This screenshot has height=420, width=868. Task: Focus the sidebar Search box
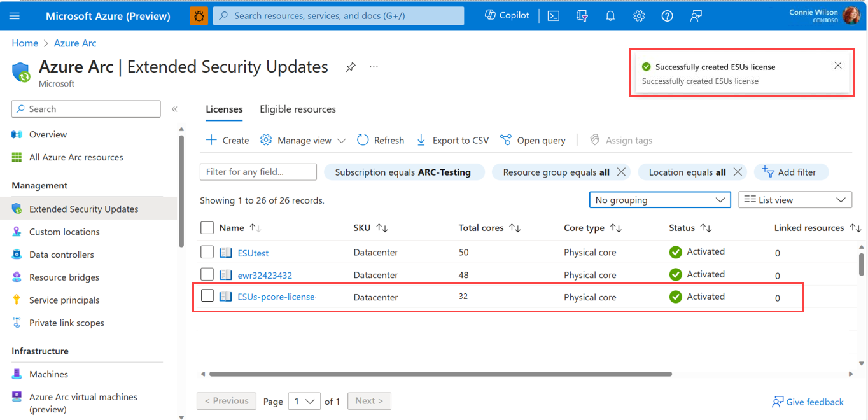click(86, 109)
